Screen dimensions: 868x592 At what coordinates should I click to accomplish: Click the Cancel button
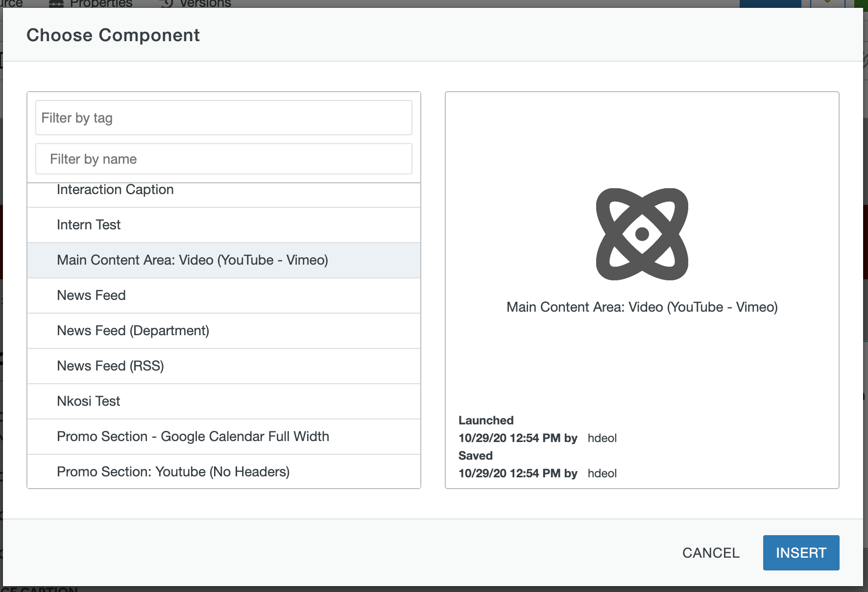pos(711,553)
